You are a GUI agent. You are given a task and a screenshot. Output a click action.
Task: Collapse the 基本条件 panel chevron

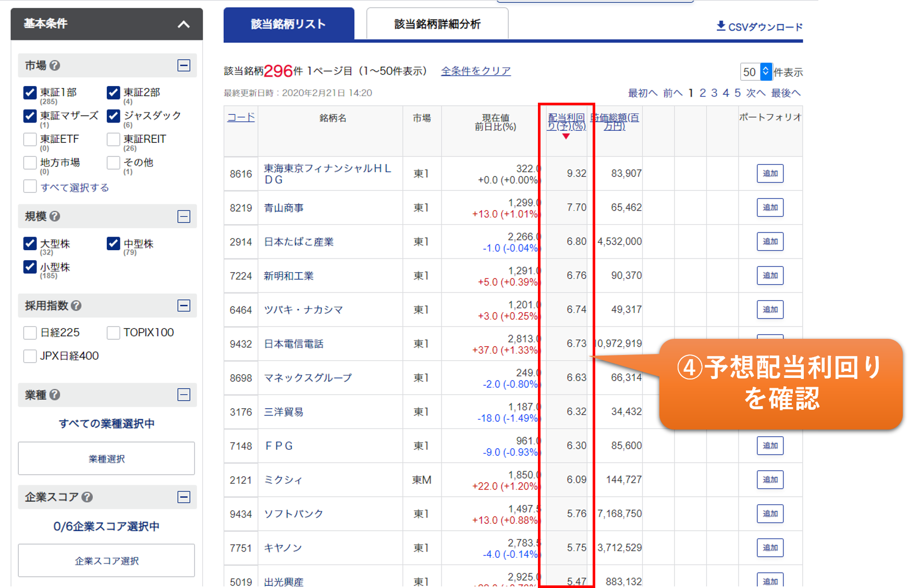coord(183,24)
